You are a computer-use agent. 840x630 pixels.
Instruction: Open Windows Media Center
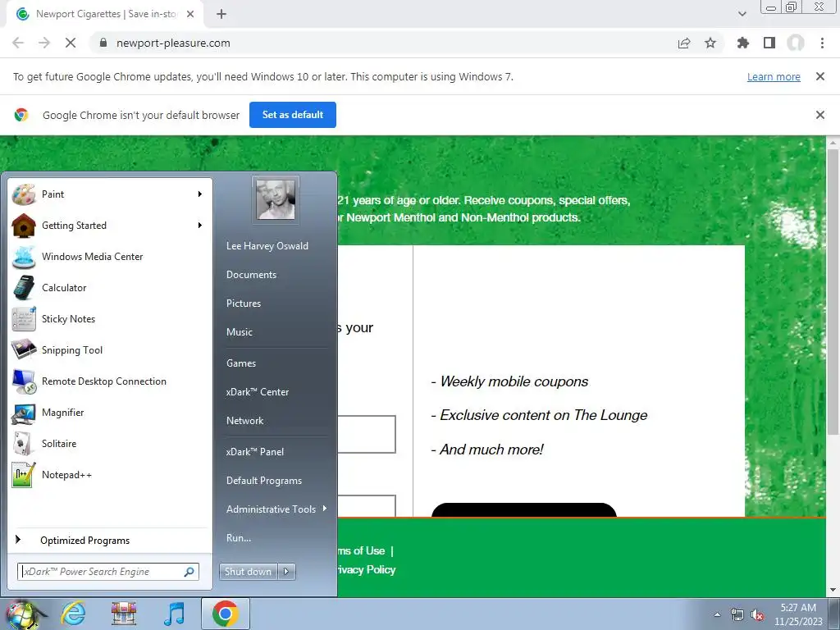(x=110, y=257)
